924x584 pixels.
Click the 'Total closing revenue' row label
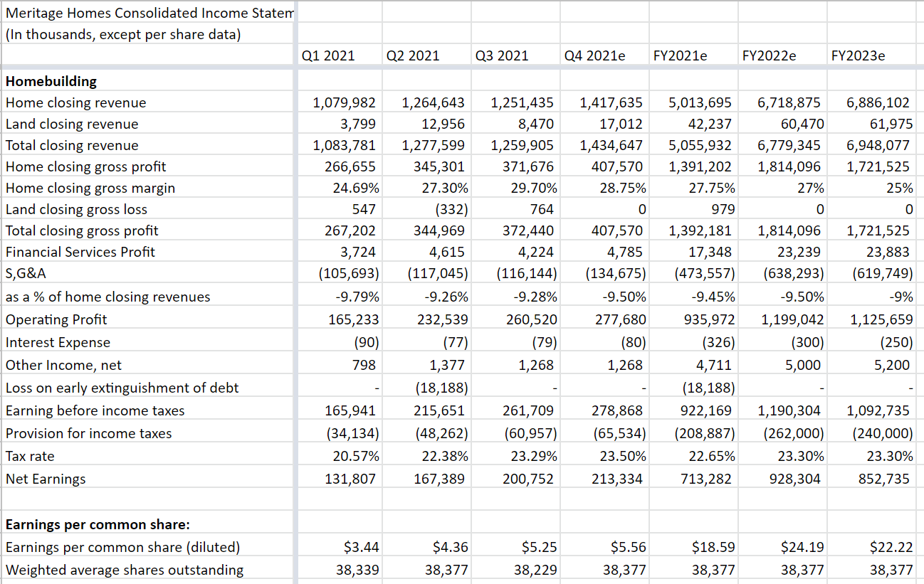72,145
